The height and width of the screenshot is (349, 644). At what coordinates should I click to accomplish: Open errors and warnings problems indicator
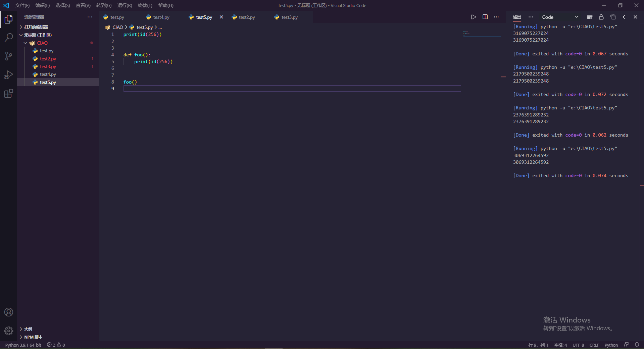(x=56, y=345)
